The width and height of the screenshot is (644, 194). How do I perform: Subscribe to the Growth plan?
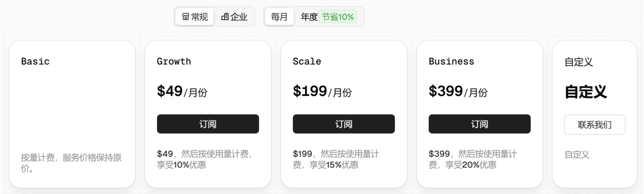[208, 124]
